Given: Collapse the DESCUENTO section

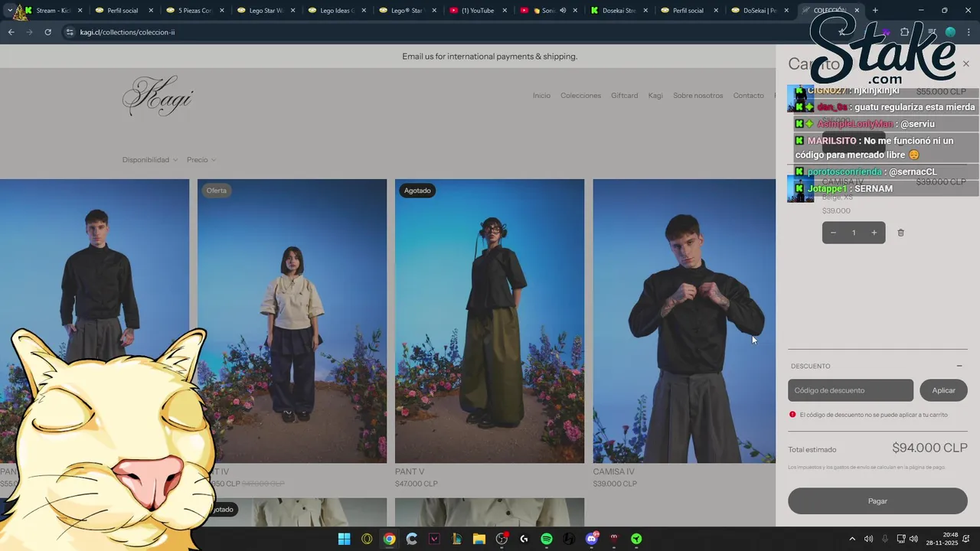Looking at the screenshot, I should click(x=959, y=366).
